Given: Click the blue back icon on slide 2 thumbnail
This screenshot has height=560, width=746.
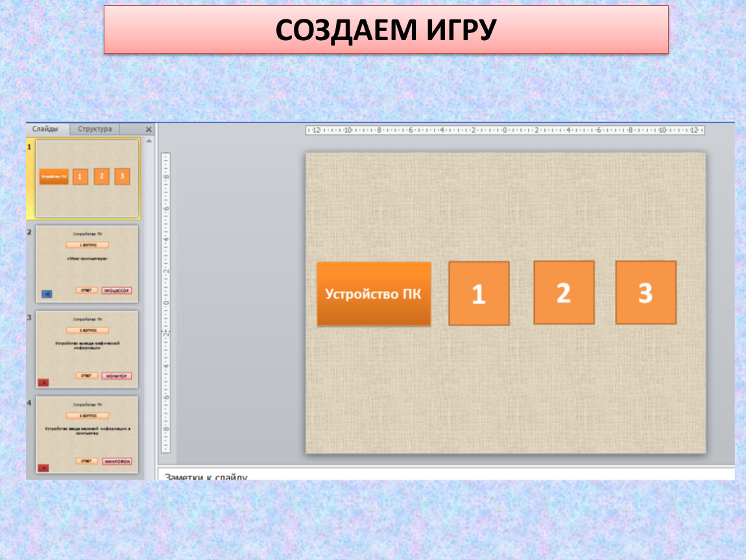Looking at the screenshot, I should click(x=47, y=294).
